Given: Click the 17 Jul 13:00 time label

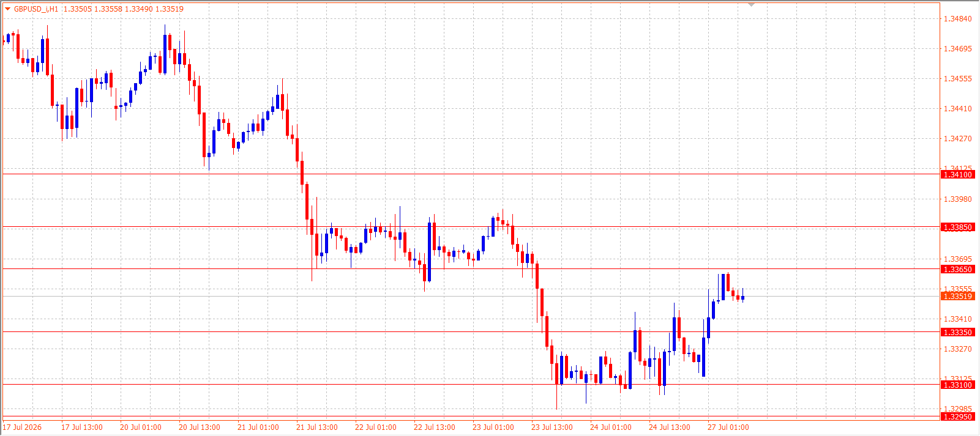Looking at the screenshot, I should [82, 427].
